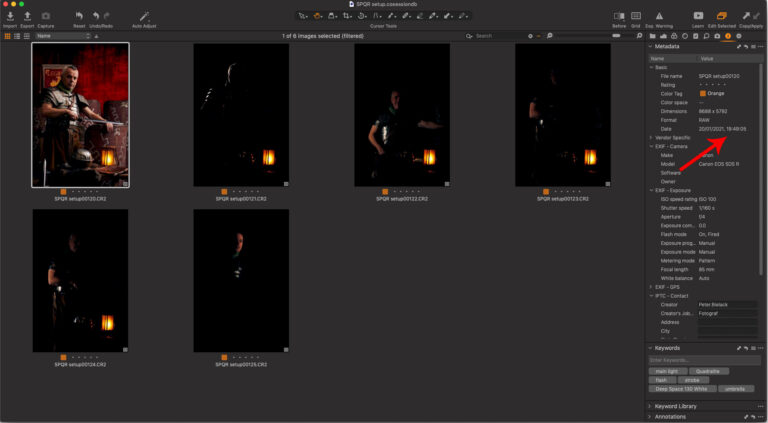Click the Rating stars row in Metadata

coord(711,85)
